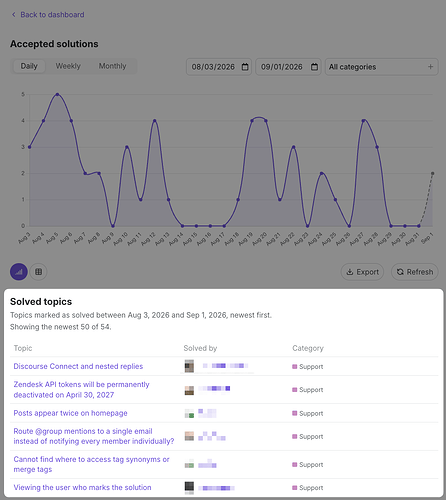
Task: Open Support category in Discourse Connect row
Action: tap(308, 367)
